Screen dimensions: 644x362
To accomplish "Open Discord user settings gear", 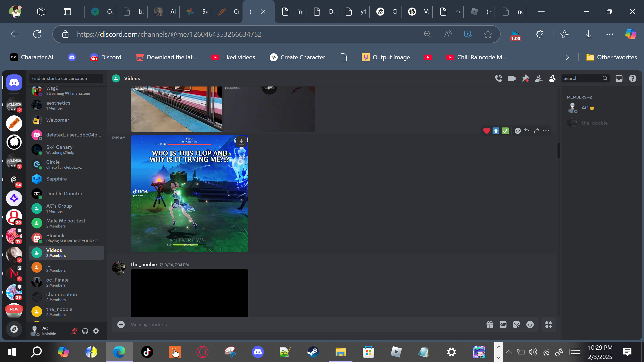I will pos(96,331).
